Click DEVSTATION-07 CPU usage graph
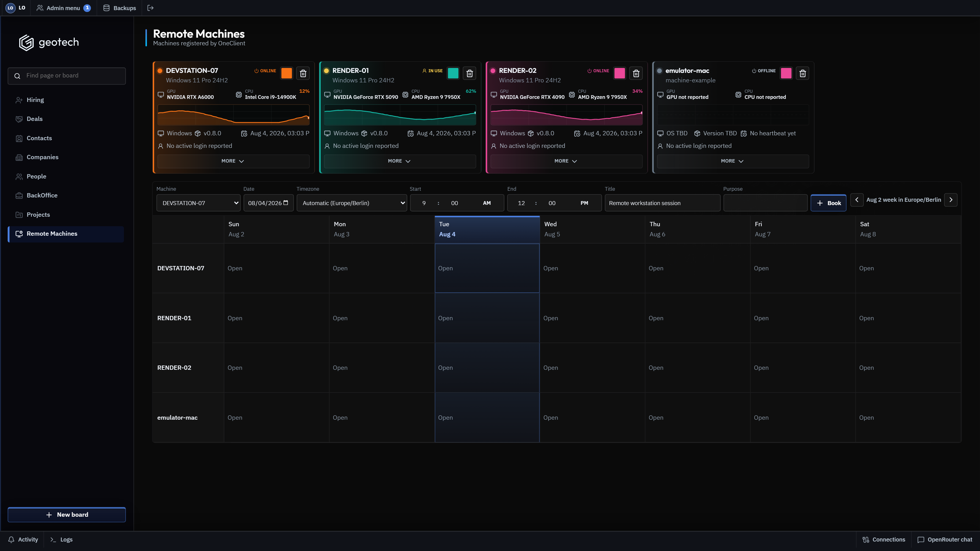The image size is (980, 551). (233, 115)
